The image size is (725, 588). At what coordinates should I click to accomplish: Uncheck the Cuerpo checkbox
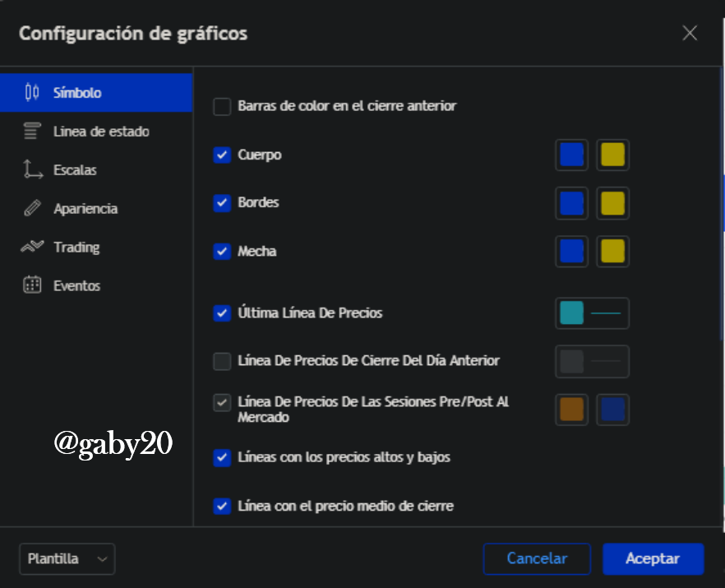222,155
